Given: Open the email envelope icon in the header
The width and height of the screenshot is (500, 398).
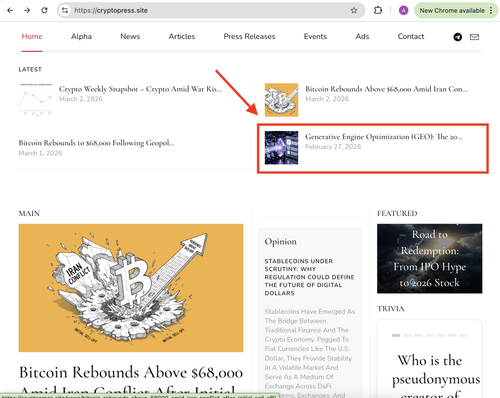Looking at the screenshot, I should click(474, 37).
